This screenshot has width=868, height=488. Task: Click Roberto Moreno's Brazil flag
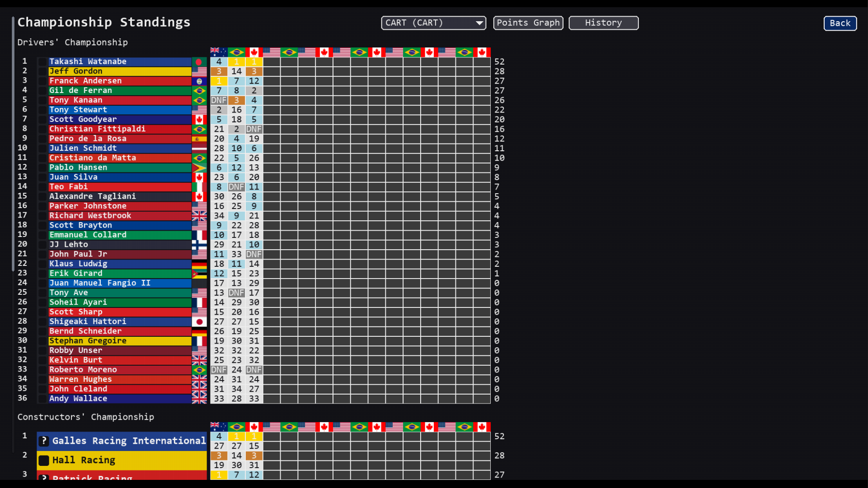tap(199, 370)
